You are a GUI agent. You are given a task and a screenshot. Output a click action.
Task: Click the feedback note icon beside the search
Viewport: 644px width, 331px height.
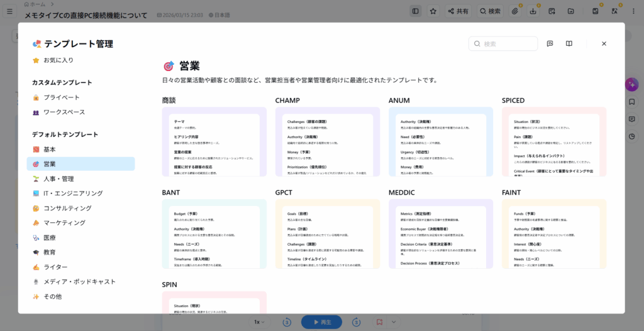click(x=550, y=44)
